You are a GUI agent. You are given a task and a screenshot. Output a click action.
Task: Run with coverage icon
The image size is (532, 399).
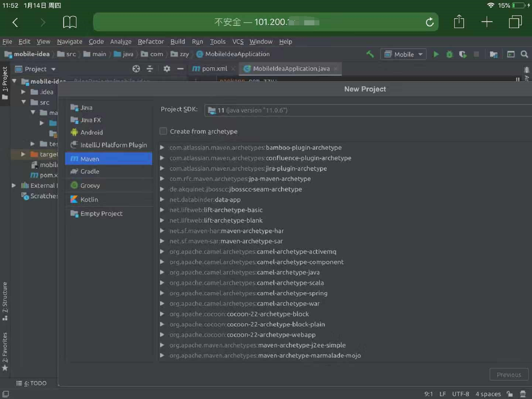[463, 54]
